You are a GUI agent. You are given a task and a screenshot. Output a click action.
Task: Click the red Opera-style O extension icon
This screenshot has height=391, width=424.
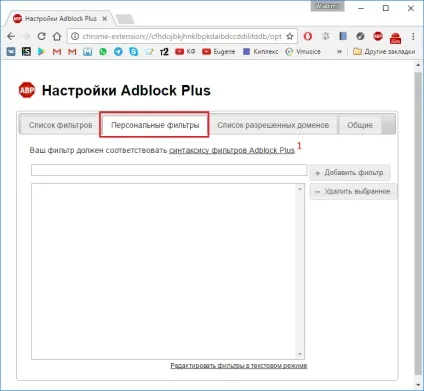[308, 36]
